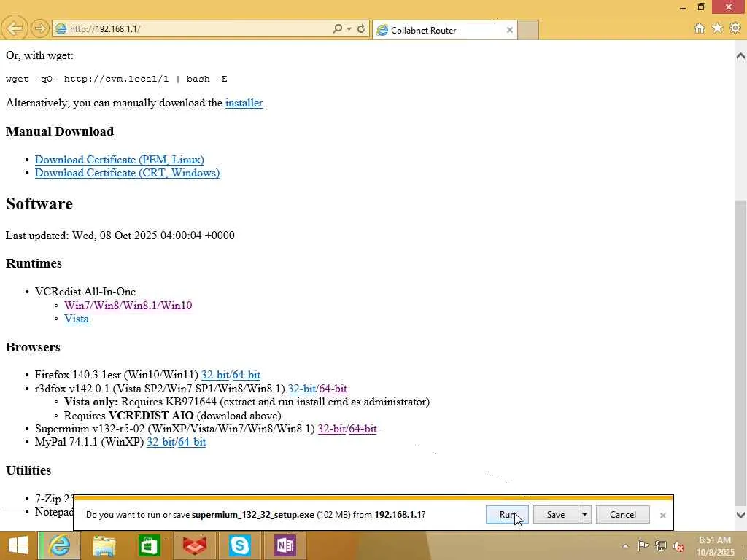Open the address bar autocomplete dropdown arrow
The width and height of the screenshot is (747, 560).
349,28
